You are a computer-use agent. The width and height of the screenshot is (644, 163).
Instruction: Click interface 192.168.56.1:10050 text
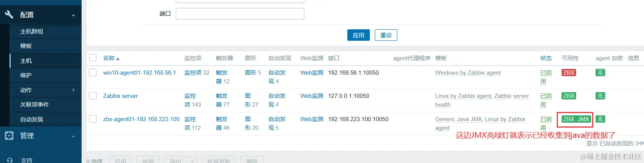coord(353,73)
